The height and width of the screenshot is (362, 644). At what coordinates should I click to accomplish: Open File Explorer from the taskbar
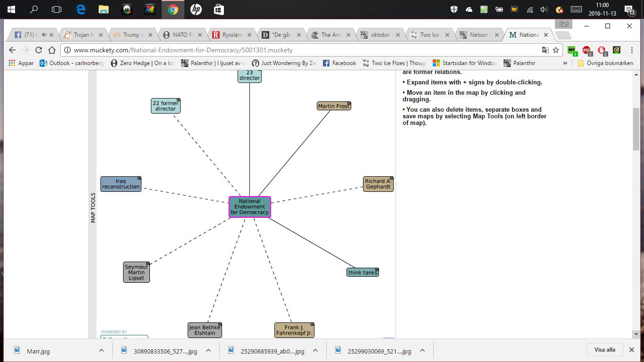tap(104, 9)
